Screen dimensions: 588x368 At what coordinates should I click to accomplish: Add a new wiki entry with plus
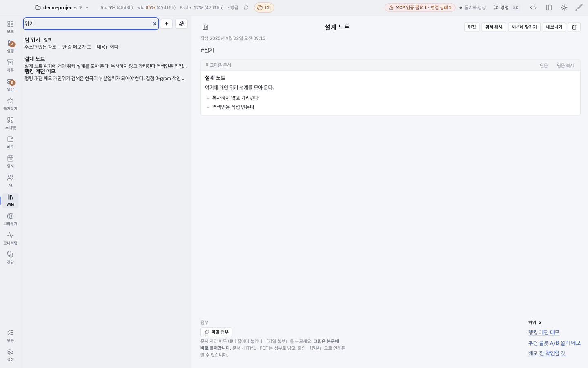(166, 24)
